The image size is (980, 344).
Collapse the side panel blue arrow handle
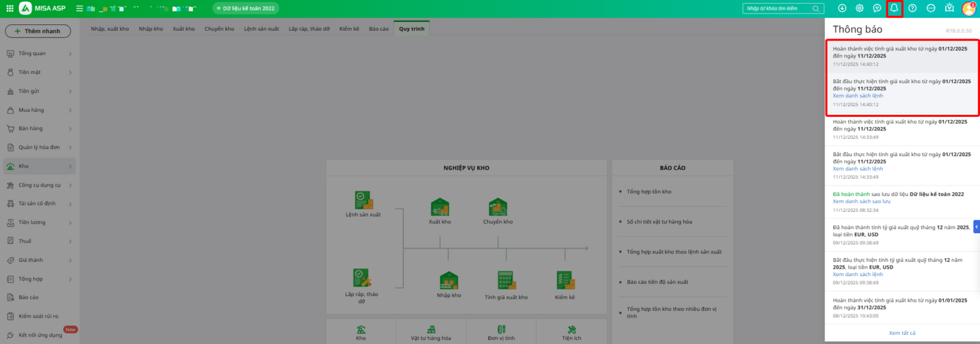(x=976, y=226)
